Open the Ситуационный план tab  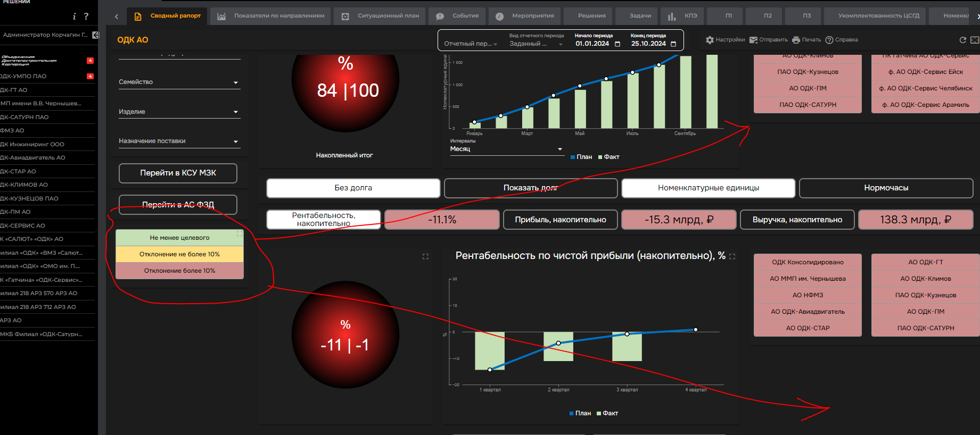click(380, 16)
